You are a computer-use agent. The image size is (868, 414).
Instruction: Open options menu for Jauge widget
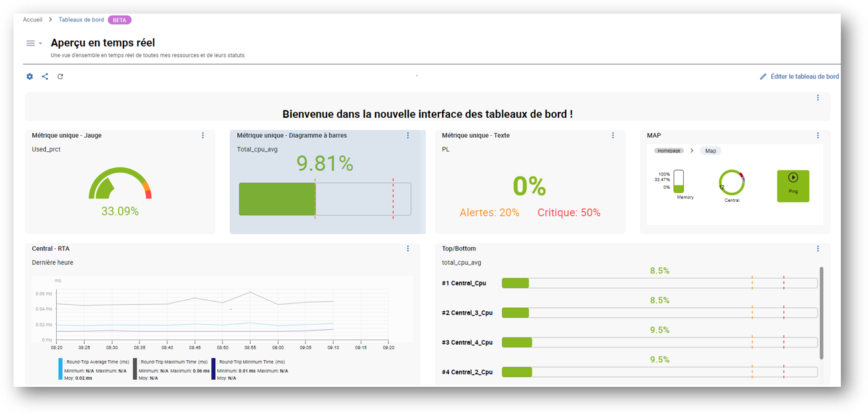click(x=203, y=135)
